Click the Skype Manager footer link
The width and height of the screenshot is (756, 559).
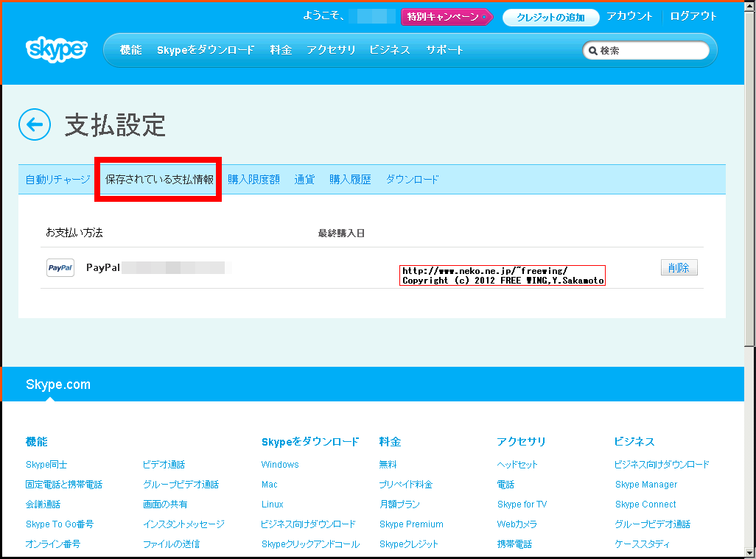(x=646, y=485)
